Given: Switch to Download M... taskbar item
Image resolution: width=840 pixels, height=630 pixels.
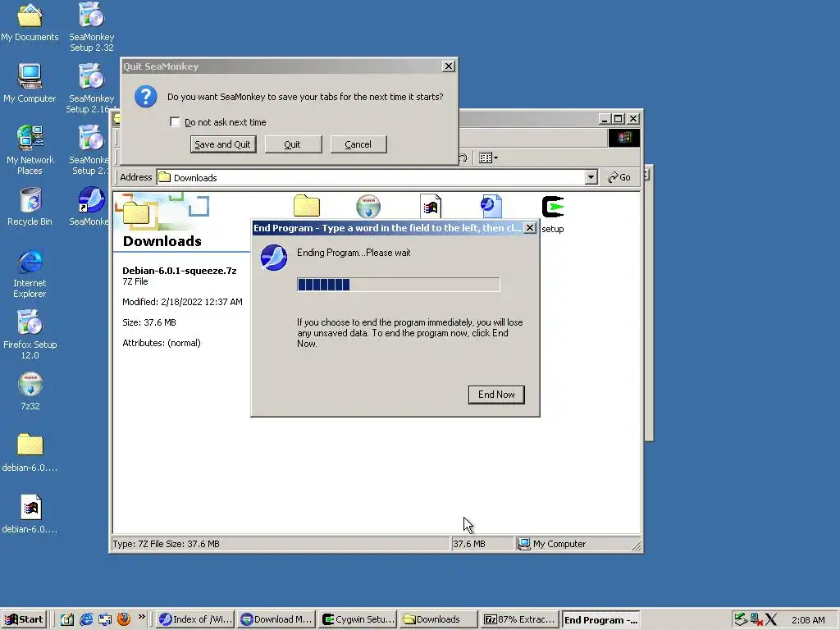Looking at the screenshot, I should tap(276, 619).
